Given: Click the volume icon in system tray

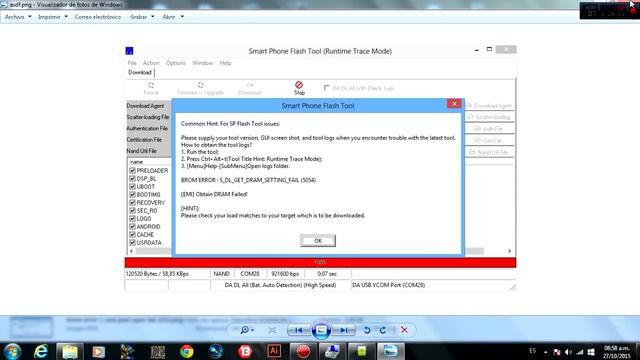Looking at the screenshot, I should [568, 352].
